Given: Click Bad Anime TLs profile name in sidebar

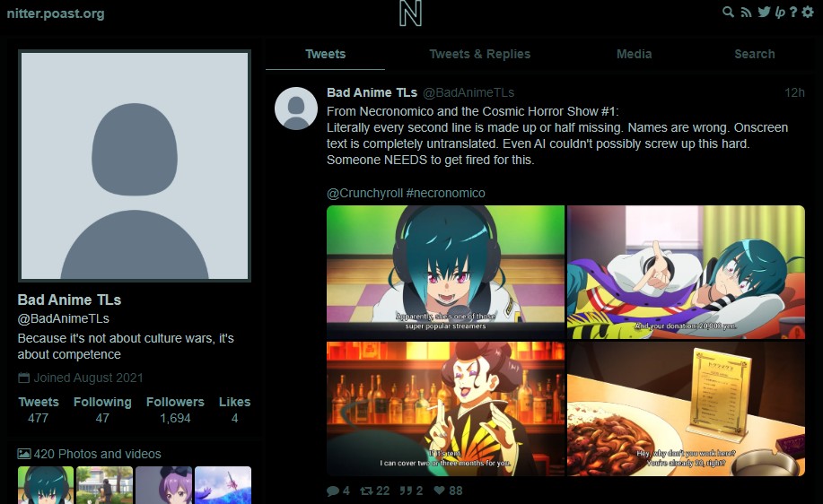Looking at the screenshot, I should 69,300.
